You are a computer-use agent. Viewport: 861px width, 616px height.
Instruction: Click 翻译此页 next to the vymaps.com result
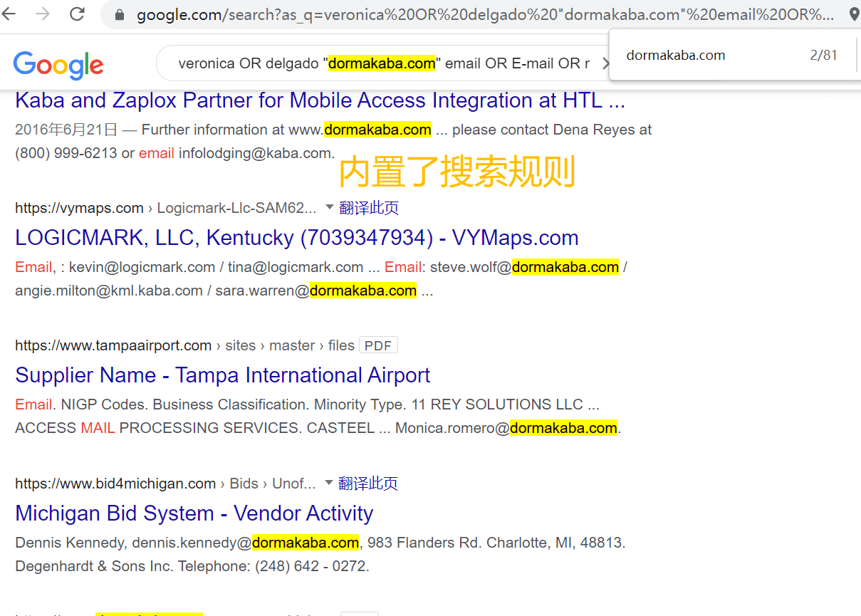(369, 208)
